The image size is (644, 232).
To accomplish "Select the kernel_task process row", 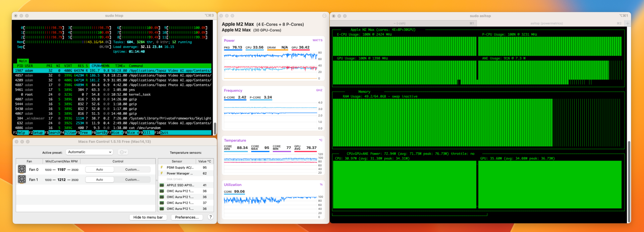I will [x=112, y=94].
